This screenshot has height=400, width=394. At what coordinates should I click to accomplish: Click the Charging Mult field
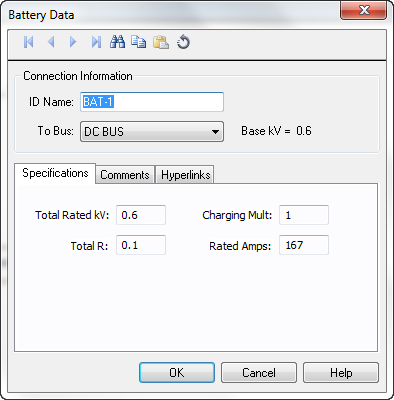pos(304,215)
